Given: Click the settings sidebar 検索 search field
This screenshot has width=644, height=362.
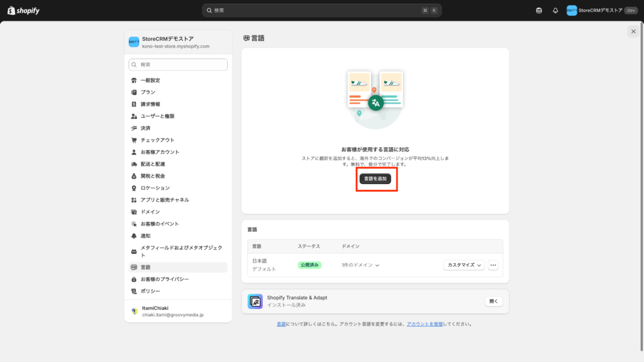Looking at the screenshot, I should tap(178, 65).
